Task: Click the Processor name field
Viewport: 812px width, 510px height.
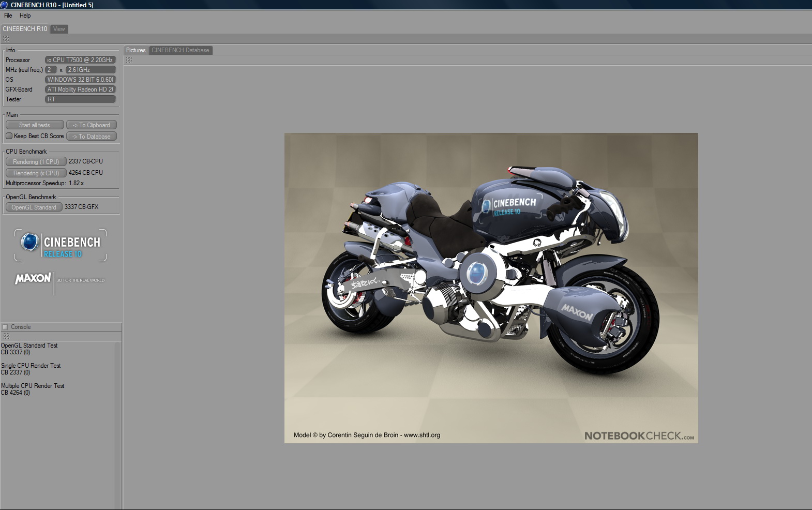Action: [x=80, y=60]
